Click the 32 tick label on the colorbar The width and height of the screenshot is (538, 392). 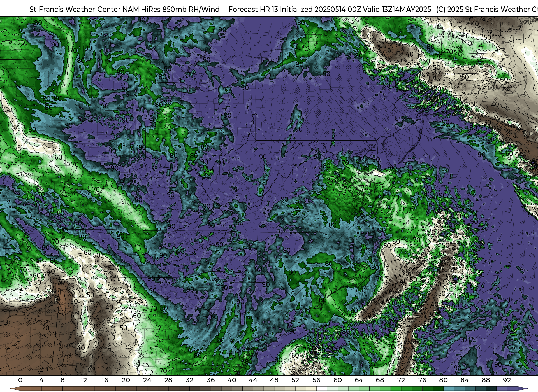(x=189, y=380)
